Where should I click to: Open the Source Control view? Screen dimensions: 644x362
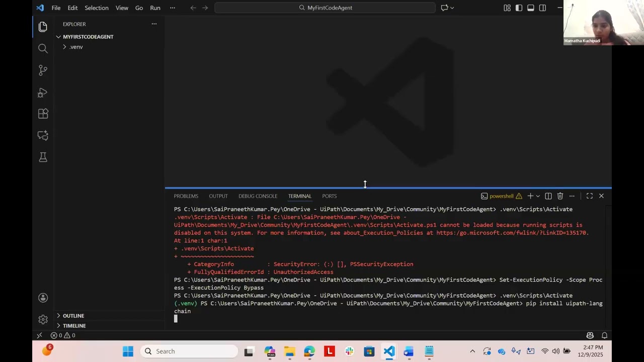(43, 70)
